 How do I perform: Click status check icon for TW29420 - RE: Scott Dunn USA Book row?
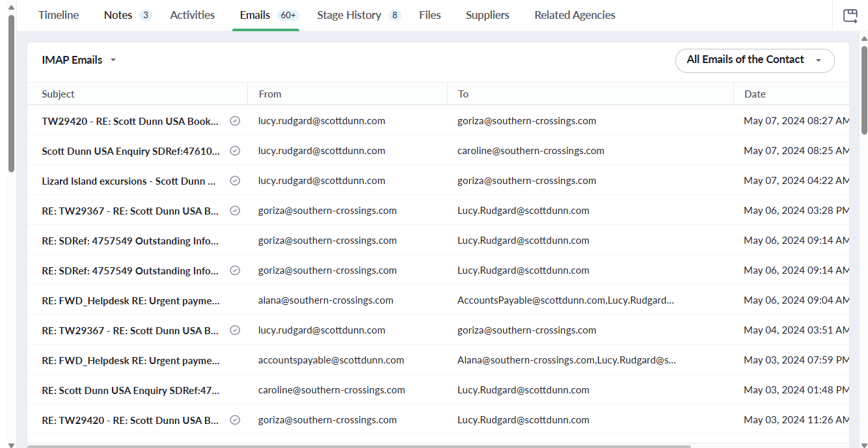(236, 121)
